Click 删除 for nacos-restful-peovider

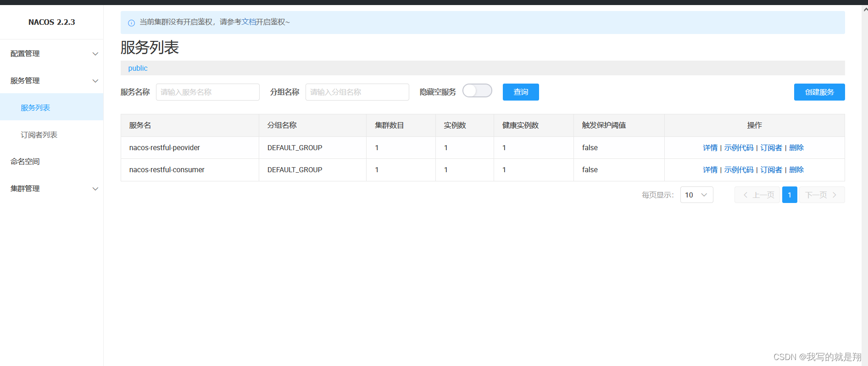(796, 148)
